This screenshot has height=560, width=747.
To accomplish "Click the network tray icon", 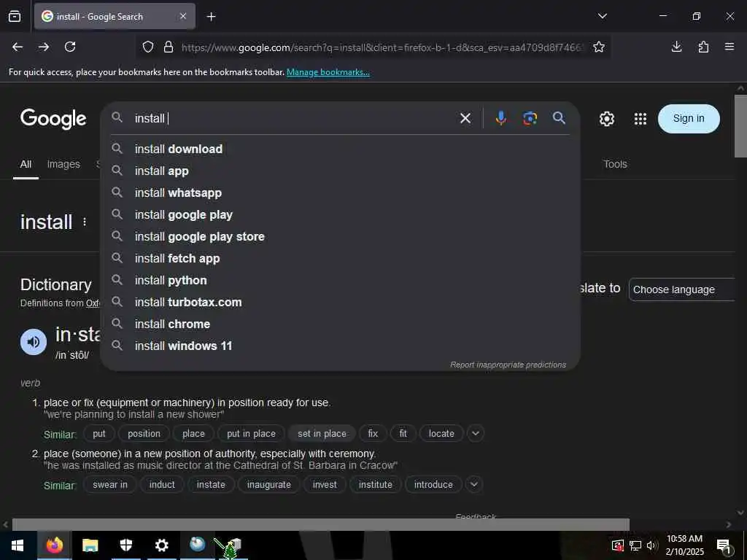I will coord(635,545).
